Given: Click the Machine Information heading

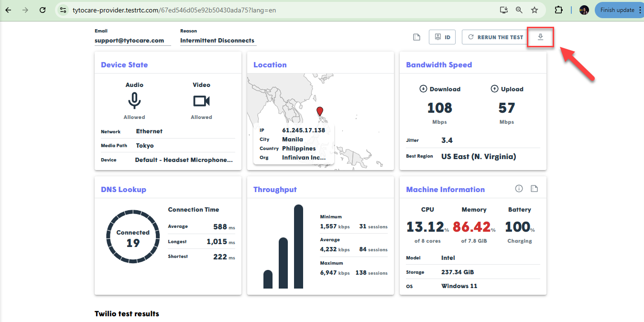Looking at the screenshot, I should [445, 190].
